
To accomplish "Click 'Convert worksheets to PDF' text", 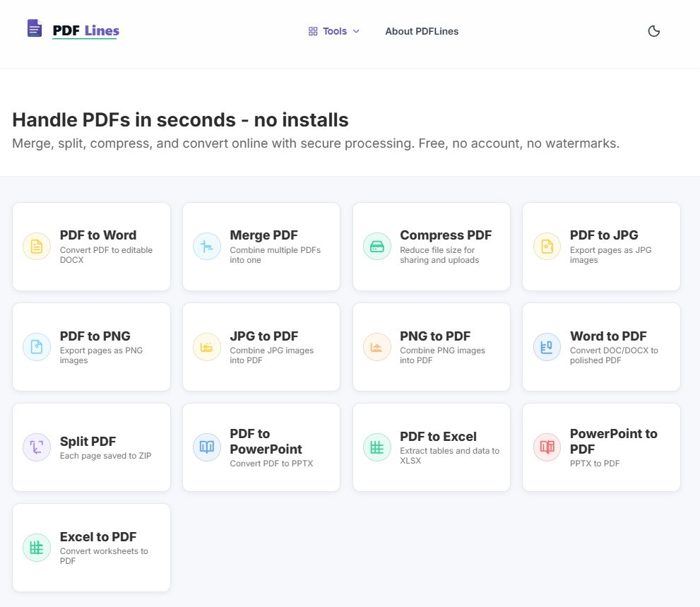I will point(104,555).
